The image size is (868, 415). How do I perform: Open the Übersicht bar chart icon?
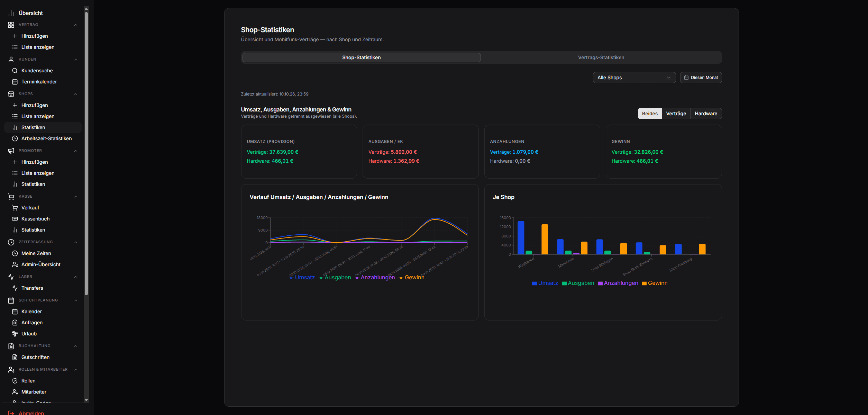point(11,13)
